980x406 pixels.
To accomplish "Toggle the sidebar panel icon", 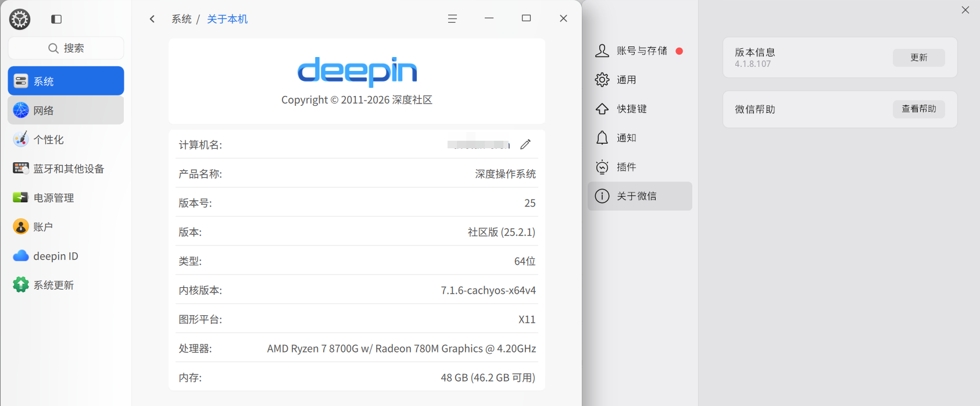I will coord(56,19).
